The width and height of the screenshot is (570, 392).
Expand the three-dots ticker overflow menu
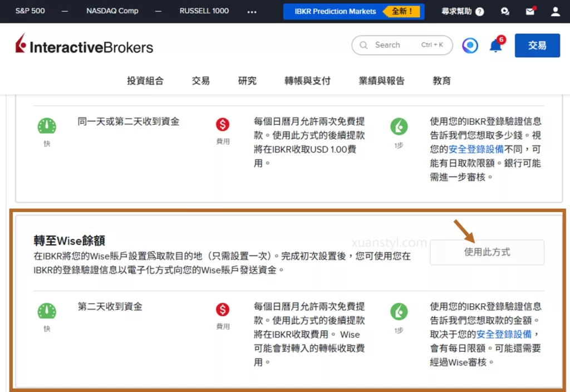coord(252,12)
